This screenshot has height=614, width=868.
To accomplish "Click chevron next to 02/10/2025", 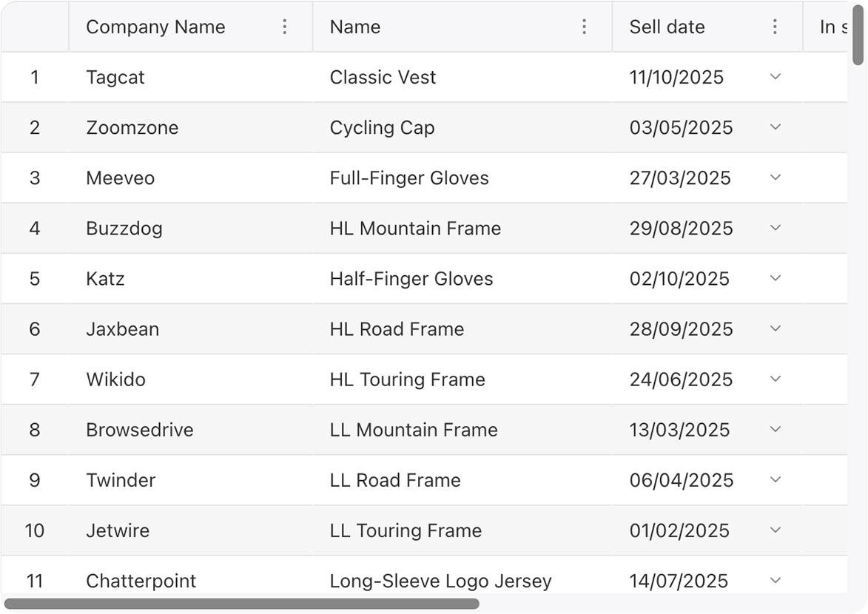I will pos(776,278).
